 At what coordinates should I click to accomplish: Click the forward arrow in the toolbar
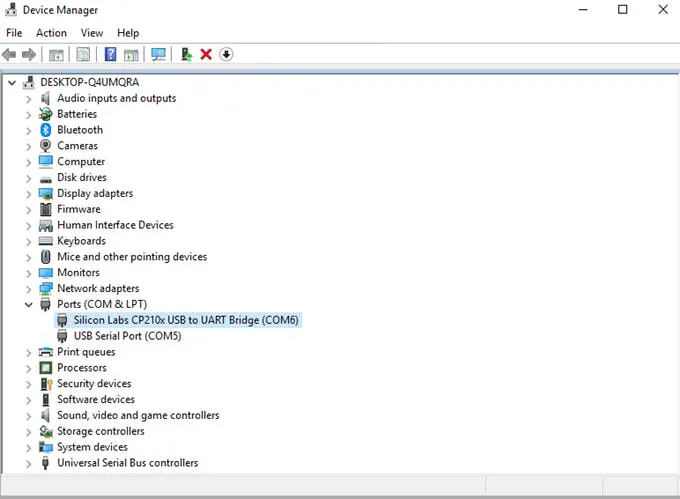pyautogui.click(x=29, y=55)
